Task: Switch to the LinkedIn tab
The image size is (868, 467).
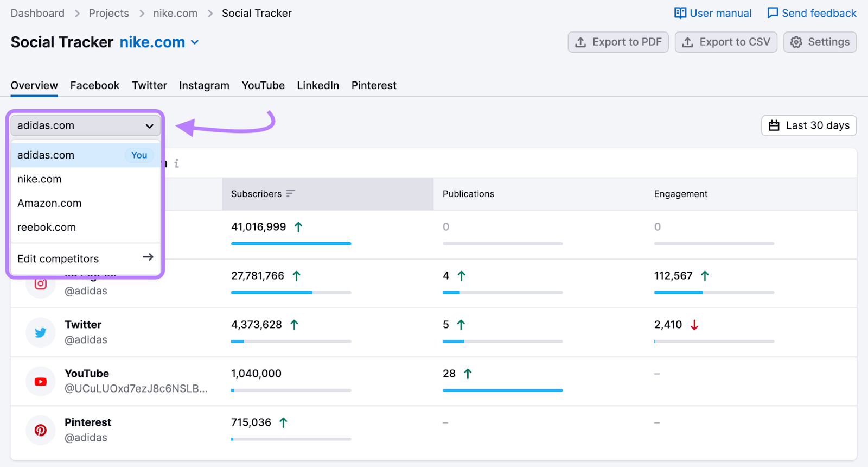Action: [318, 85]
